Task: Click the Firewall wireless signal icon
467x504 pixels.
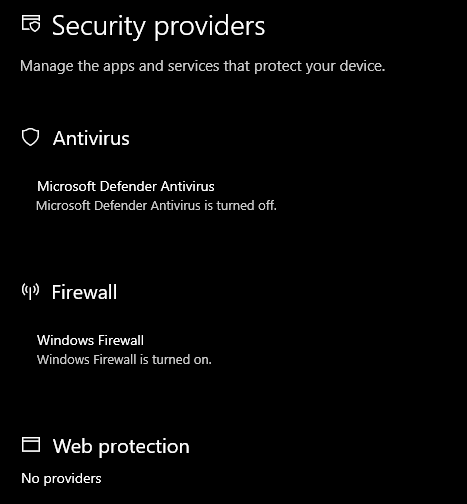Action: pyautogui.click(x=30, y=291)
